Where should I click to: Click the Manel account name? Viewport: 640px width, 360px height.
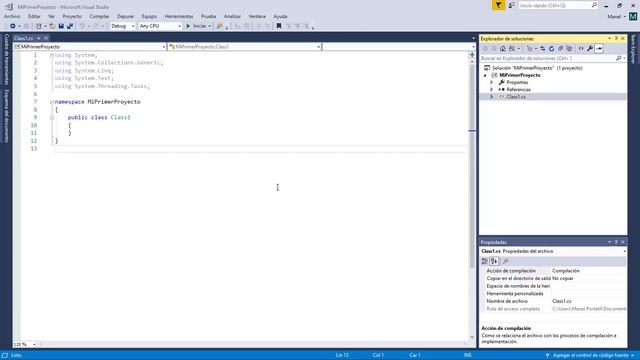point(614,17)
